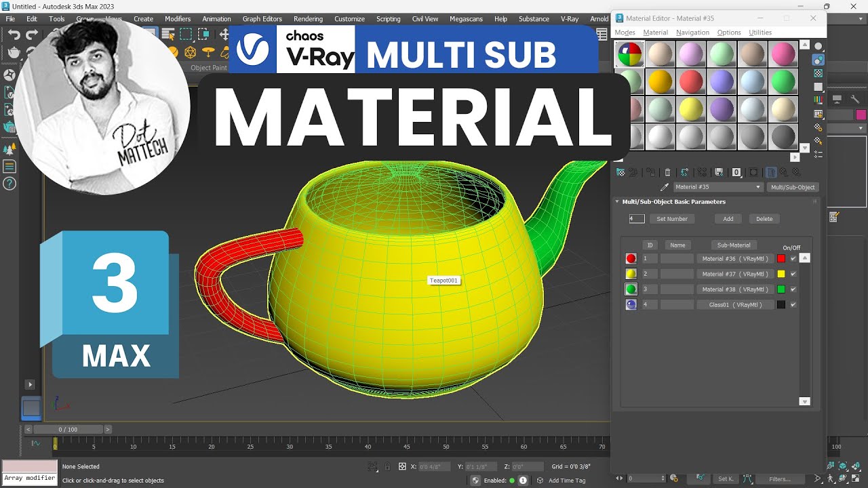The width and height of the screenshot is (868, 488).
Task: Click black color swatch for Glass01
Action: (781, 305)
